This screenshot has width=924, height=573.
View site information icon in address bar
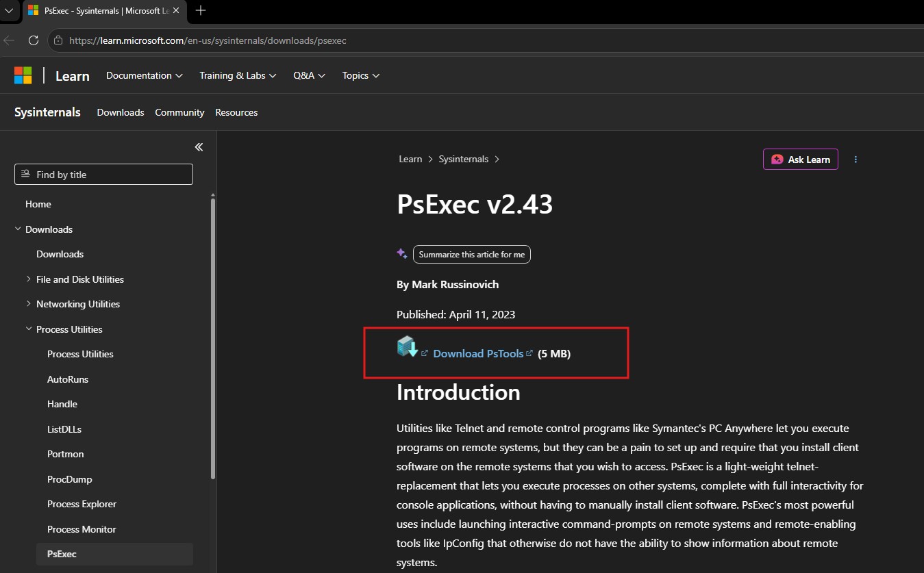coord(58,40)
